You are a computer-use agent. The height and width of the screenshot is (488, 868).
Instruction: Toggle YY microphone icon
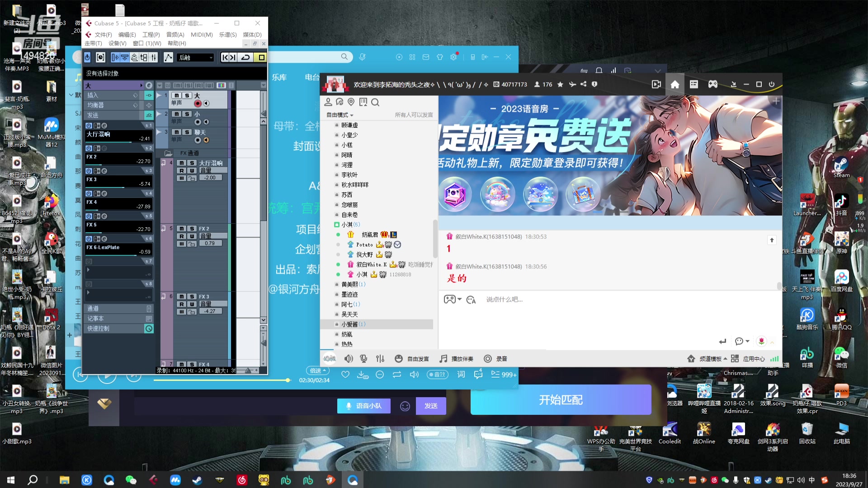tap(363, 359)
